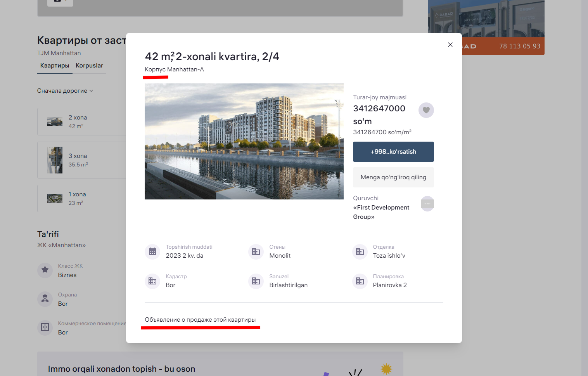Open the Сначала дорогие sort dropdown

tap(65, 91)
